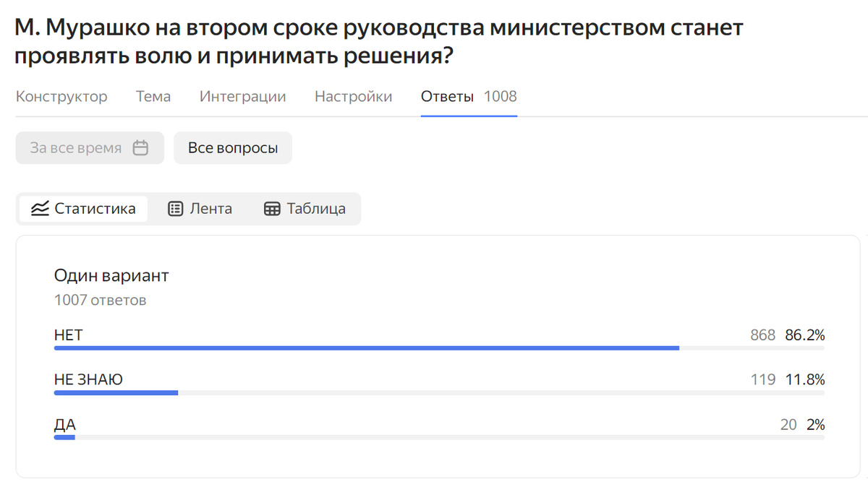
Task: Click the Лента list icon
Action: [x=174, y=208]
